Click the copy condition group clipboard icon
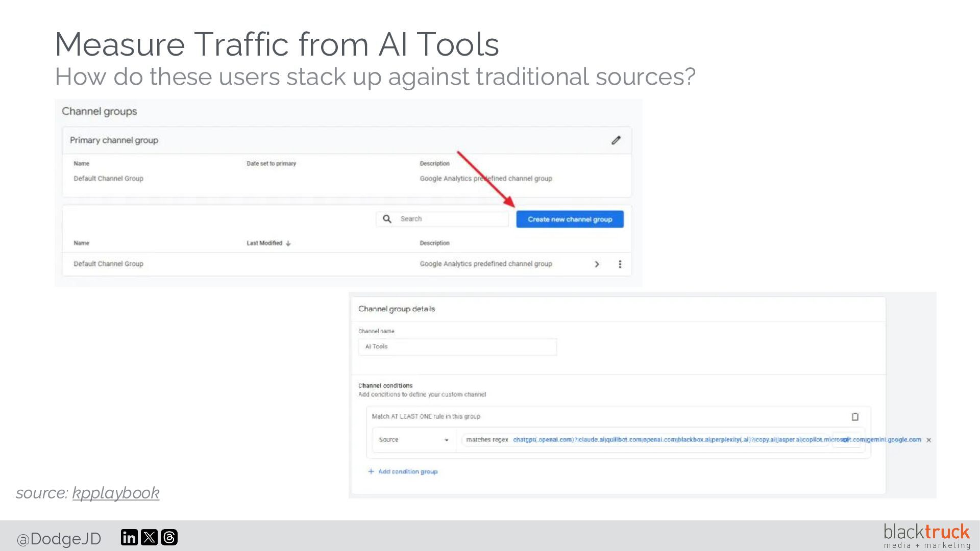This screenshot has height=551, width=980. pos(855,417)
